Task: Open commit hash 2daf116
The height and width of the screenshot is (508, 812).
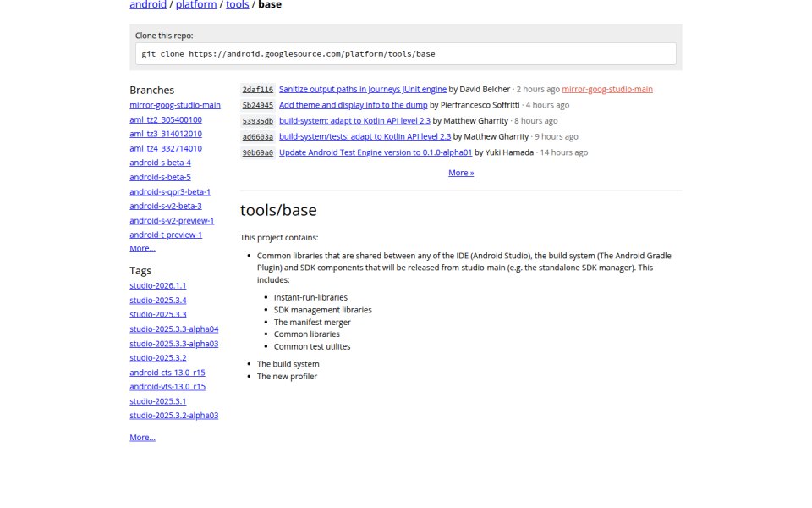Action: point(257,89)
